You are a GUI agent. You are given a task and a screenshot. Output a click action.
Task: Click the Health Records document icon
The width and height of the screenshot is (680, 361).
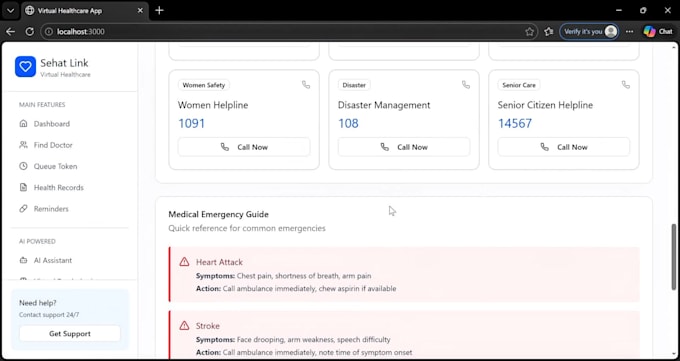(x=23, y=187)
